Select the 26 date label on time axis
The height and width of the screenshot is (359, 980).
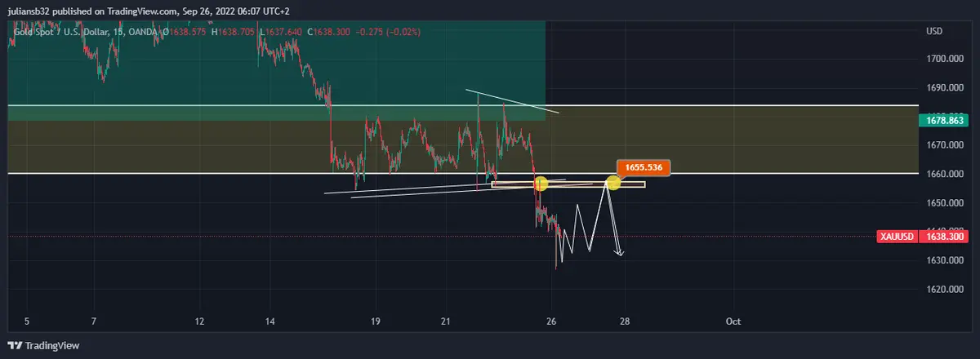pos(552,321)
